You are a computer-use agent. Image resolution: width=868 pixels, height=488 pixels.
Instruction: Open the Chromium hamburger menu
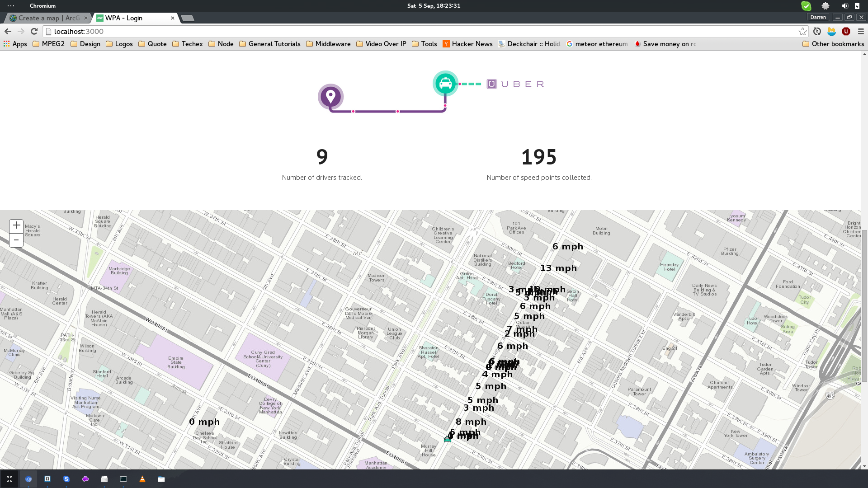click(861, 31)
